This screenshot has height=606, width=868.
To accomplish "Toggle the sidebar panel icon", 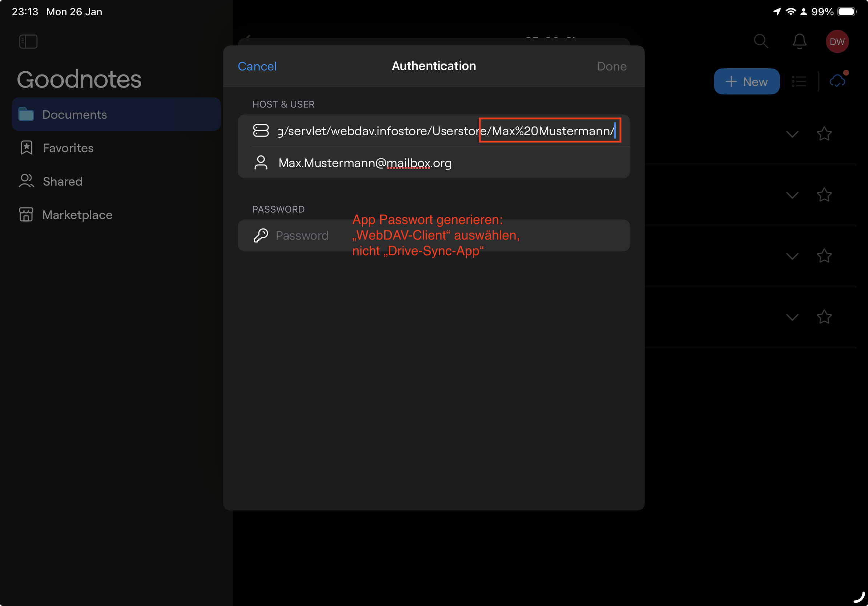I will click(x=28, y=41).
